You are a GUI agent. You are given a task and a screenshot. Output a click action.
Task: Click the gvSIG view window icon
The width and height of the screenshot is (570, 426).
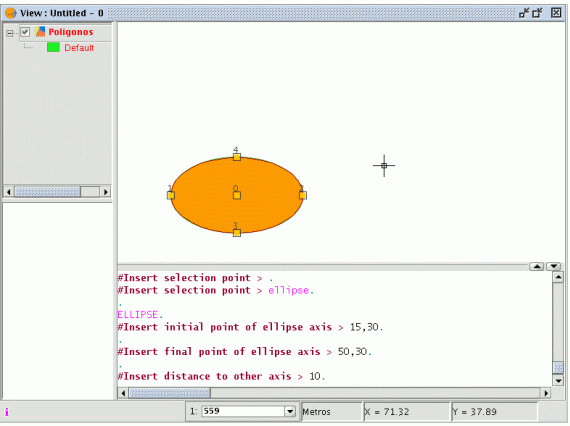11,13
